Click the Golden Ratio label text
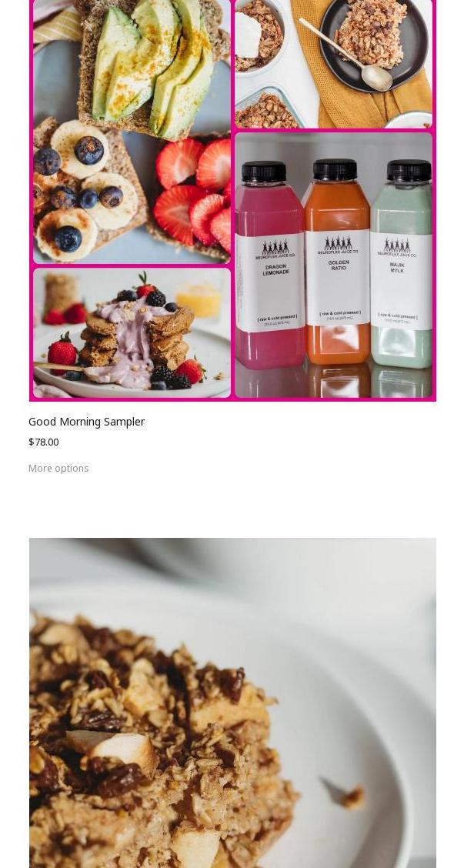454x868 pixels. [339, 265]
